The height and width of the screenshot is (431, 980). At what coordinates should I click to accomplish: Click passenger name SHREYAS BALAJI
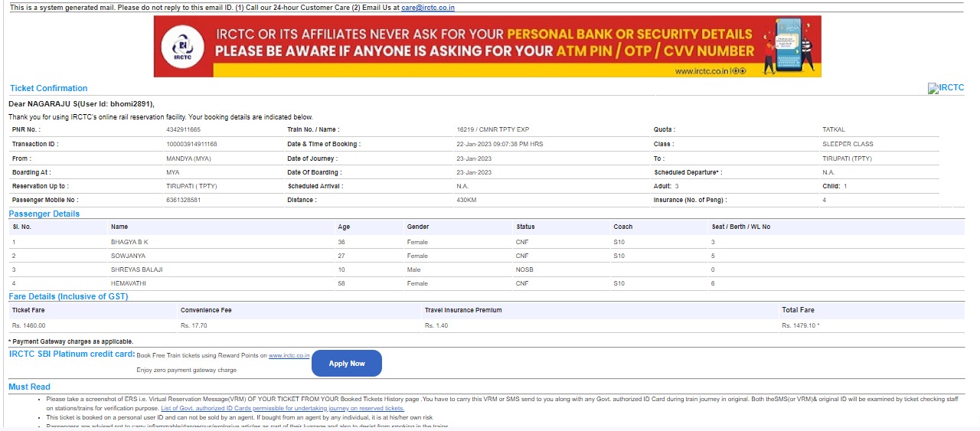(136, 269)
